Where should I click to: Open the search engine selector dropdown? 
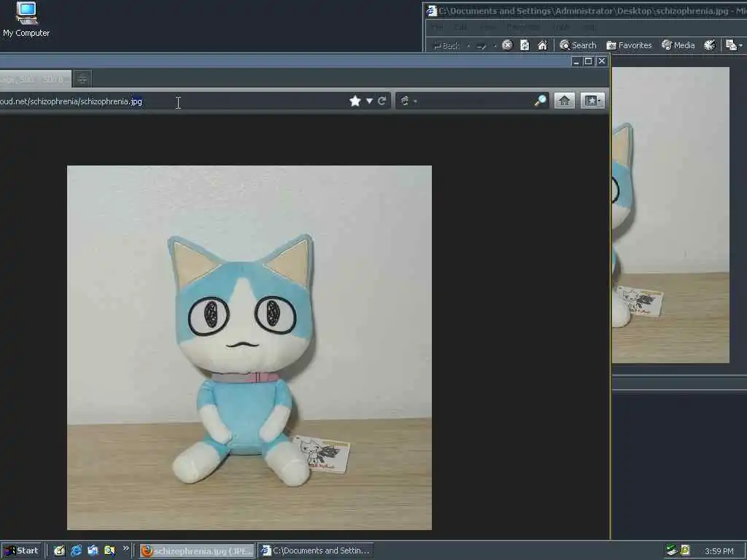[x=409, y=101]
